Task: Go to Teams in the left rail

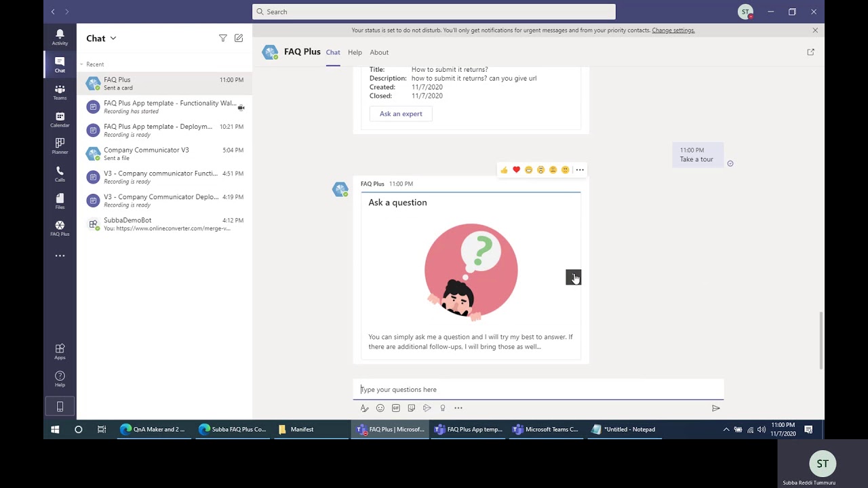Action: (x=60, y=92)
